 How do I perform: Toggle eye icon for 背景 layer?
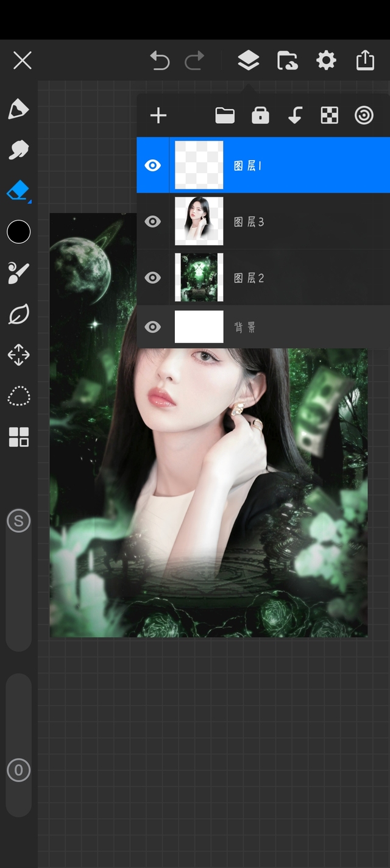click(x=152, y=327)
